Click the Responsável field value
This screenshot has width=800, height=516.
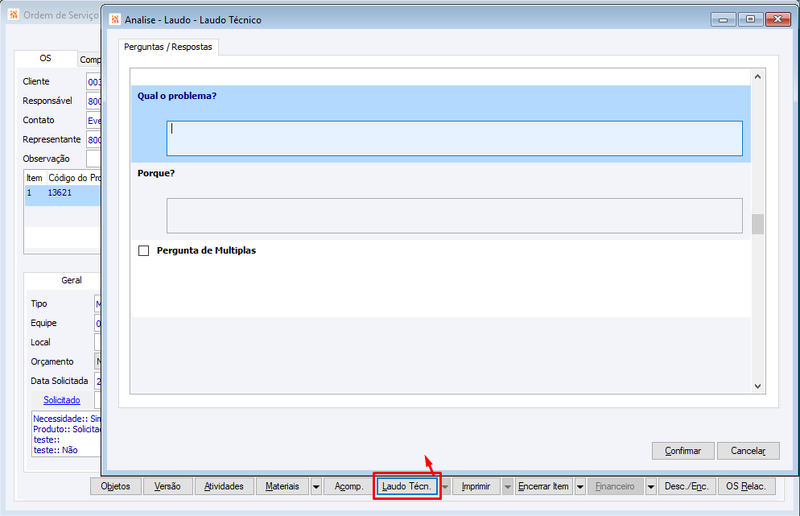coord(94,101)
